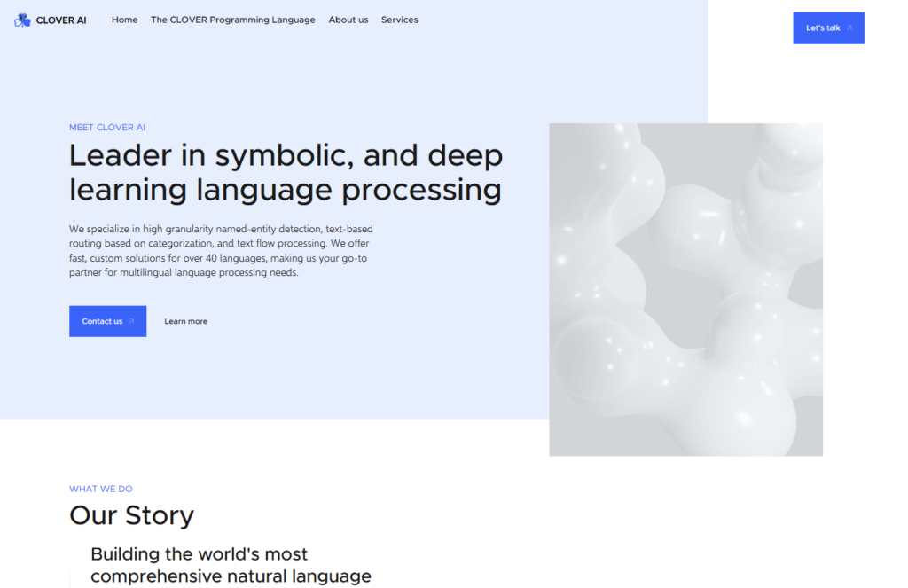
Task: Click the Our Story heading
Action: pos(131,515)
